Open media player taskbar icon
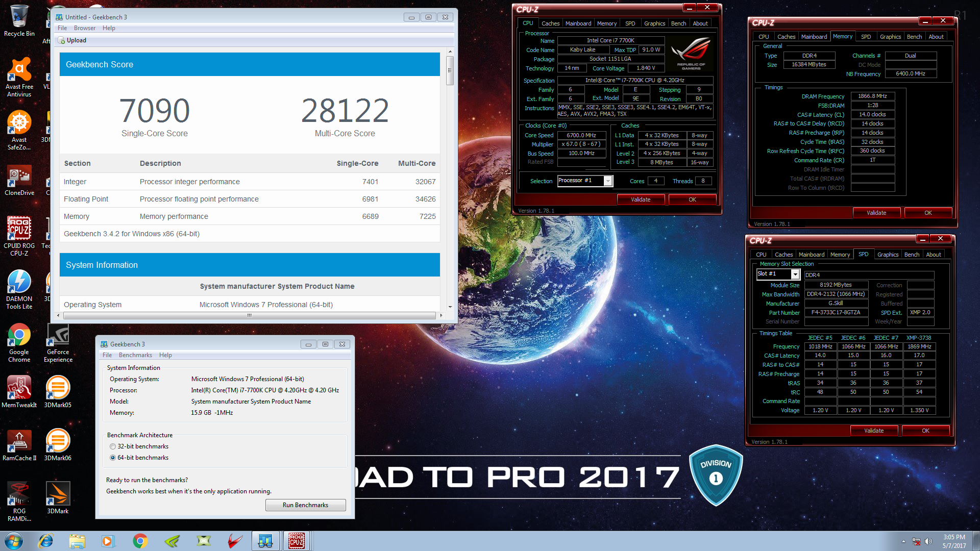The height and width of the screenshot is (551, 980). (108, 541)
